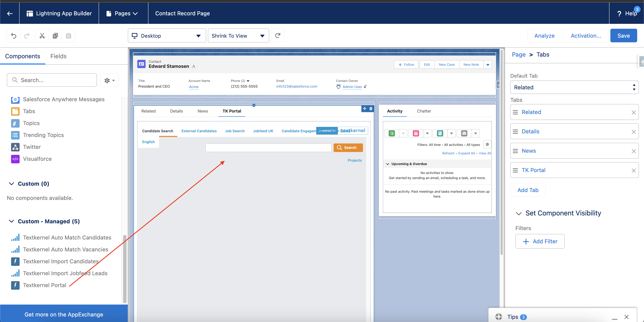644x322 pixels.
Task: Open the Default Tab select box
Action: click(x=574, y=87)
